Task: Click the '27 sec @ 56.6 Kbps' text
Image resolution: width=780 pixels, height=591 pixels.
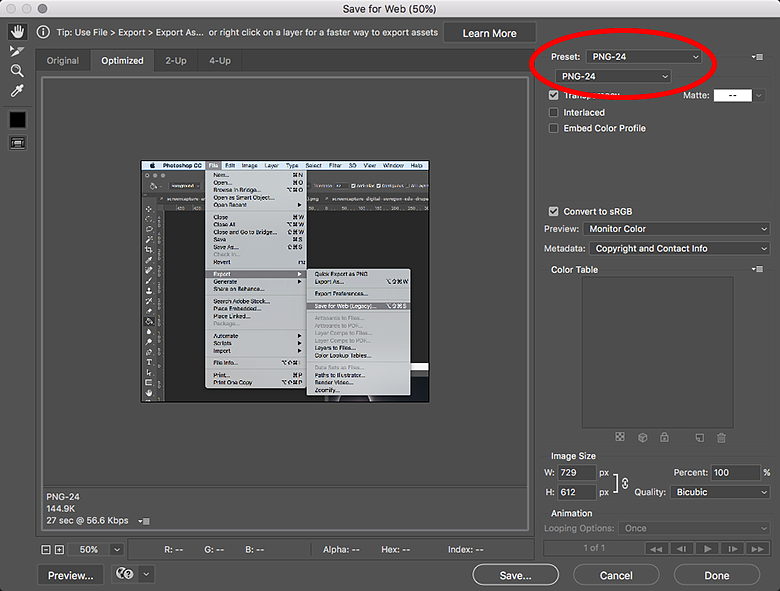Action: (x=88, y=521)
